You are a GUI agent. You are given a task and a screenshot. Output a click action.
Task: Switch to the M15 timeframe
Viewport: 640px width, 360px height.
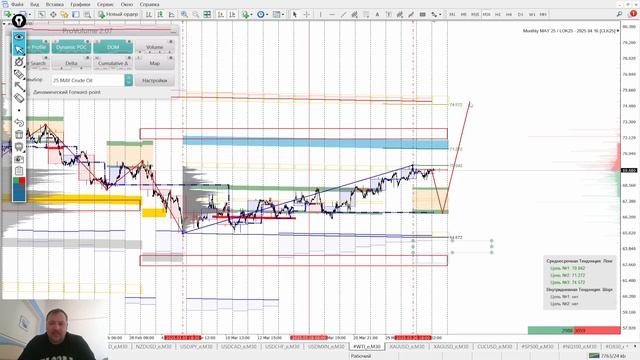pos(475,14)
